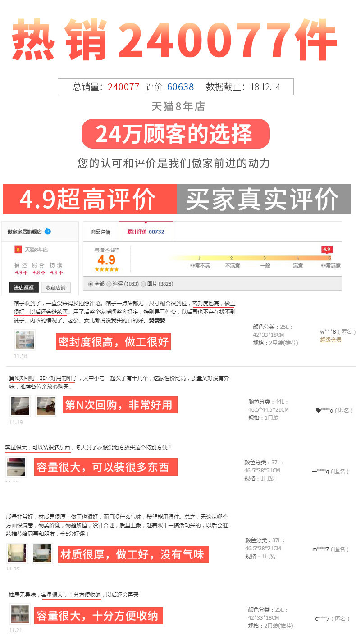
Task: Click the red 4.9 rating marker flag
Action: (x=327, y=249)
